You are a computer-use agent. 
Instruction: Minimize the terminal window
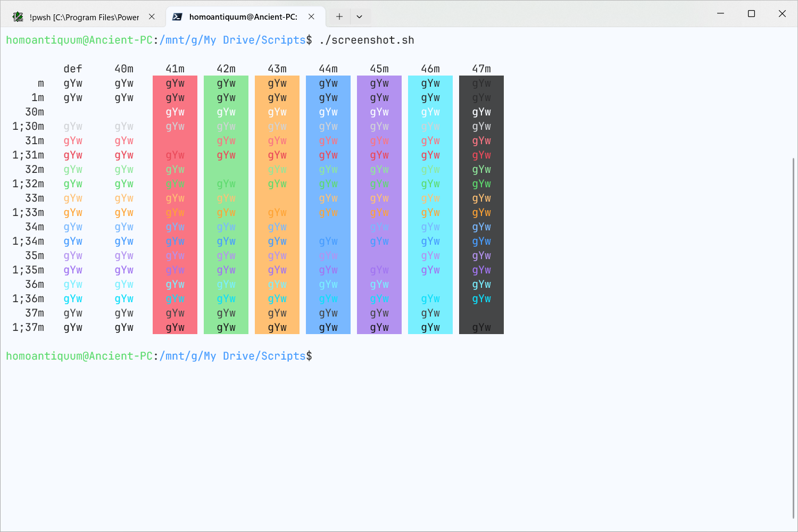pyautogui.click(x=720, y=13)
